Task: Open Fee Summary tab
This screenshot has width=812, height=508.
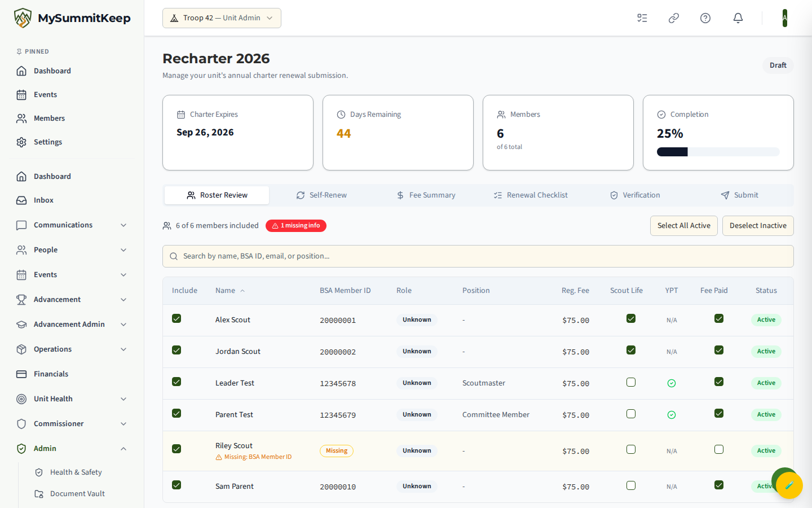Action: (426, 195)
